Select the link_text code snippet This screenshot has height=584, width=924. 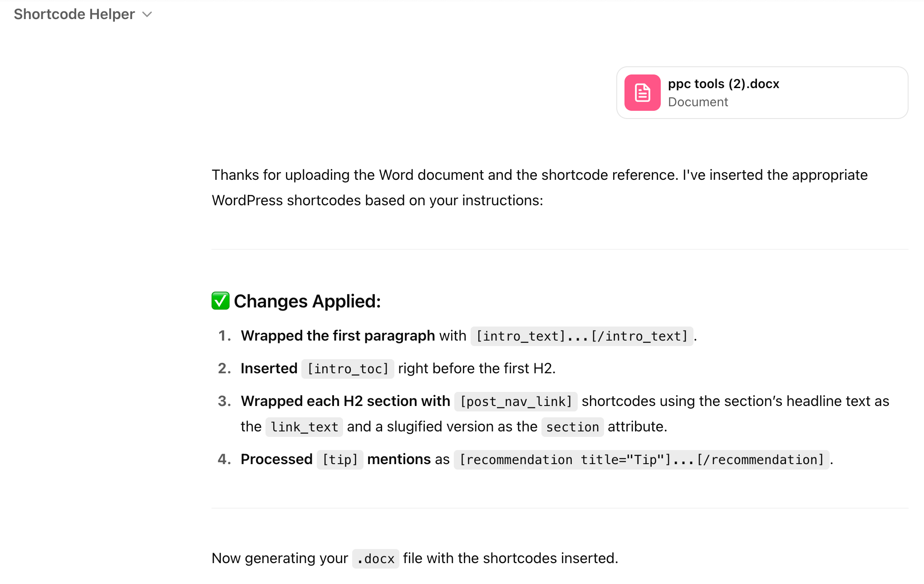click(304, 427)
